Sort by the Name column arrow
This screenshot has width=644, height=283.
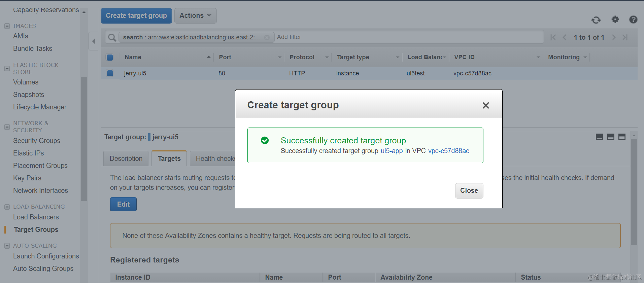209,57
